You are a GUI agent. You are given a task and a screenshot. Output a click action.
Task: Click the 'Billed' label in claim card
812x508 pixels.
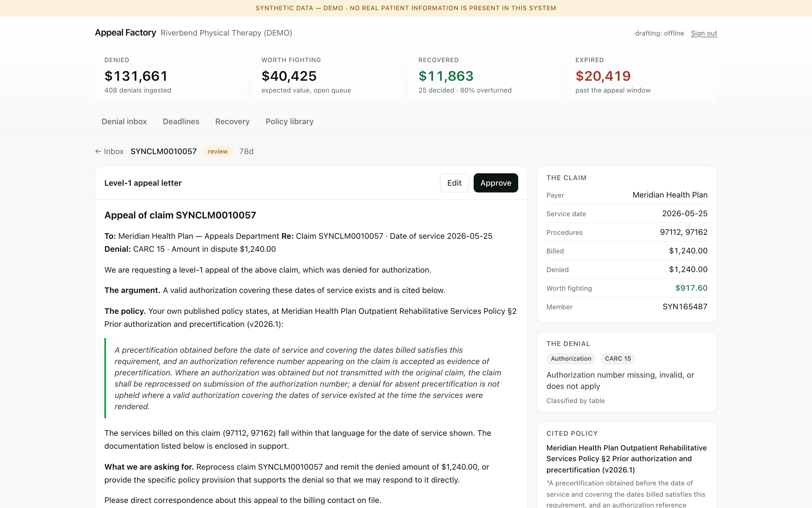[x=555, y=251]
